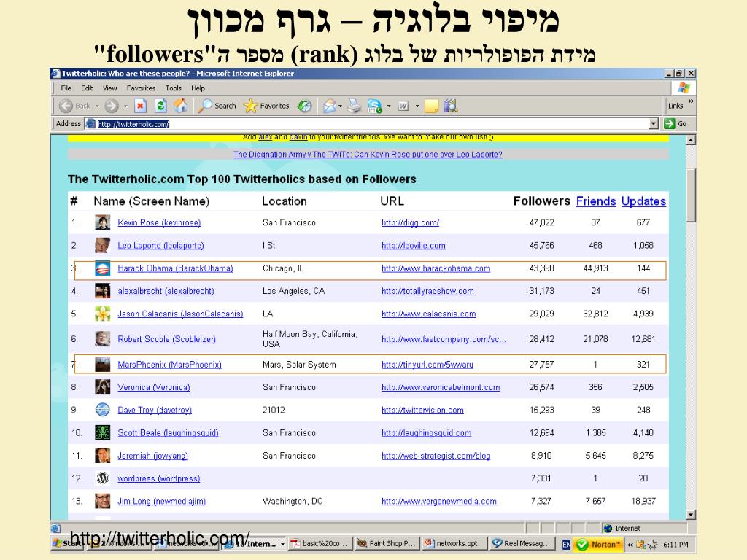Select the Followers value 47,822

click(542, 222)
